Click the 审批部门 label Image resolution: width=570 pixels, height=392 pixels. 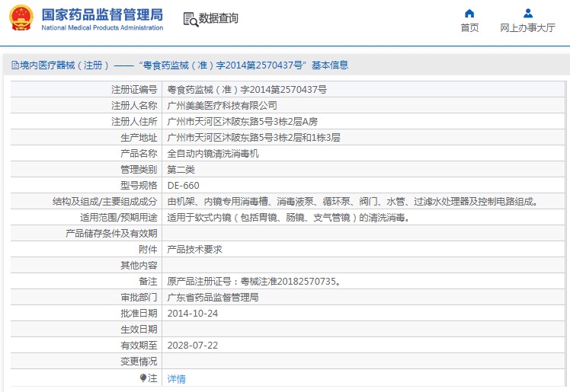click(x=139, y=298)
